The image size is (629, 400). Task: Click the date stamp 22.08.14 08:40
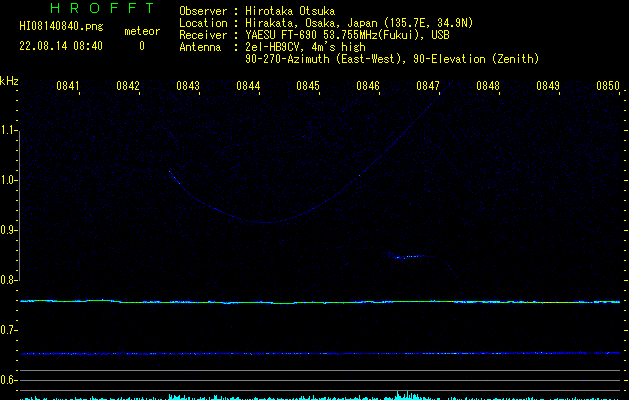point(61,46)
